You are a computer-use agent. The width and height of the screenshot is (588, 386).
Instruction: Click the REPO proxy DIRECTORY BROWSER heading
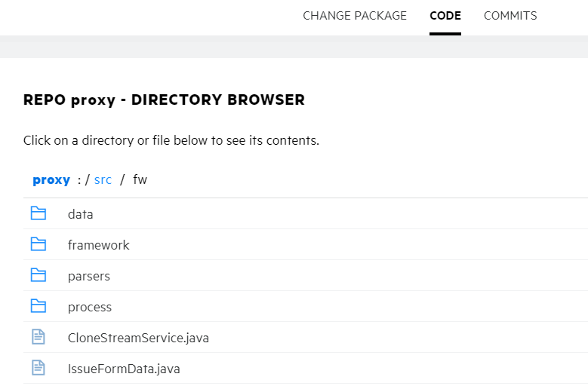(x=164, y=100)
